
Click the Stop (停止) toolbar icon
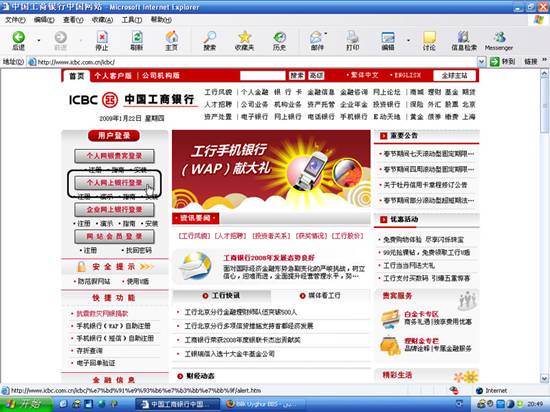(x=102, y=37)
